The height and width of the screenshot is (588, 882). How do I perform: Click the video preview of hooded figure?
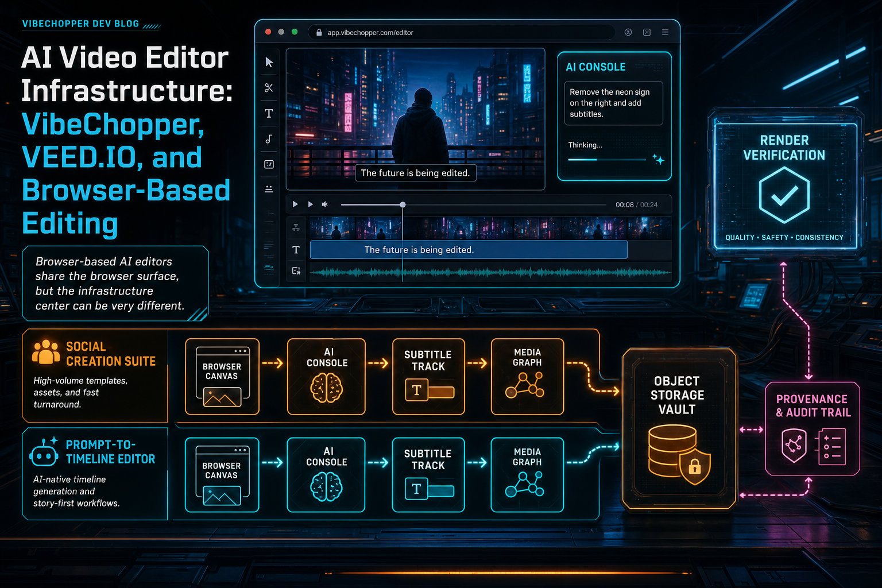coord(415,119)
